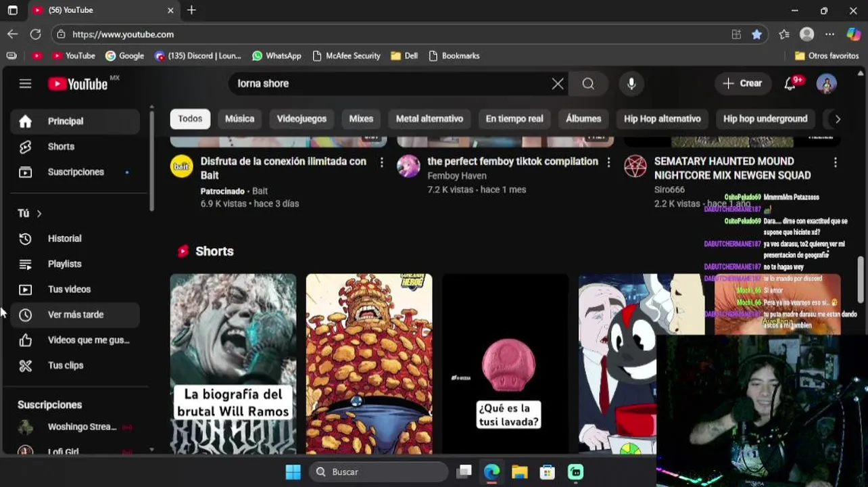Open Microsoft Edge from taskbar

click(x=492, y=471)
